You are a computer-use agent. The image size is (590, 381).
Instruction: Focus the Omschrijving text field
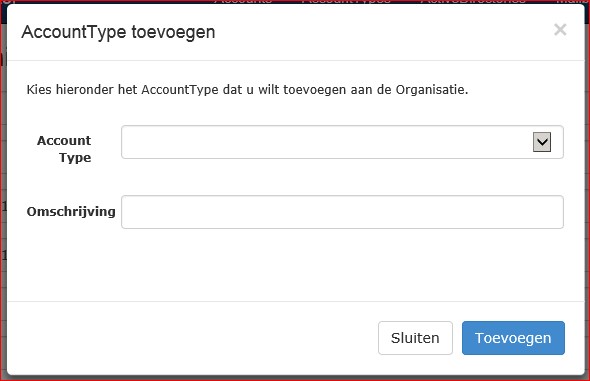click(x=342, y=212)
